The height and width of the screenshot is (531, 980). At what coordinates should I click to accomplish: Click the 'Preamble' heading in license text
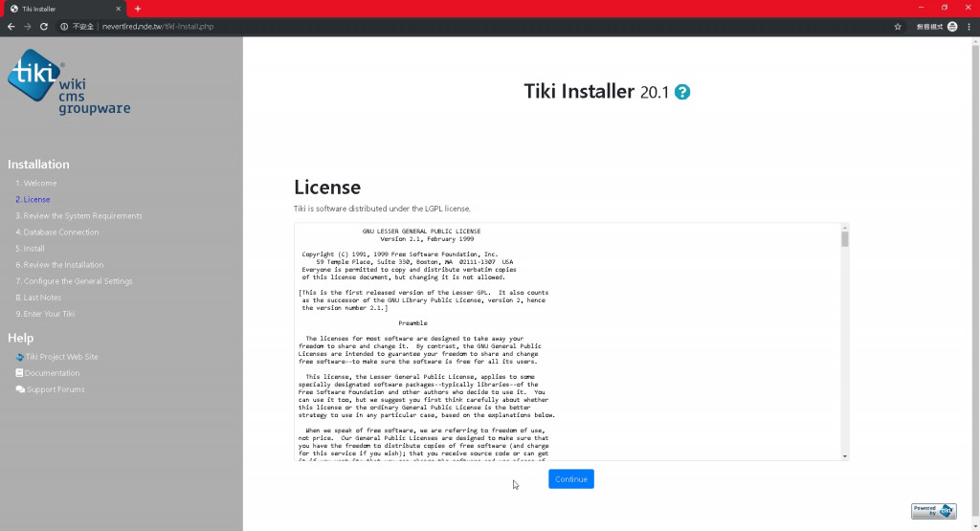point(412,323)
